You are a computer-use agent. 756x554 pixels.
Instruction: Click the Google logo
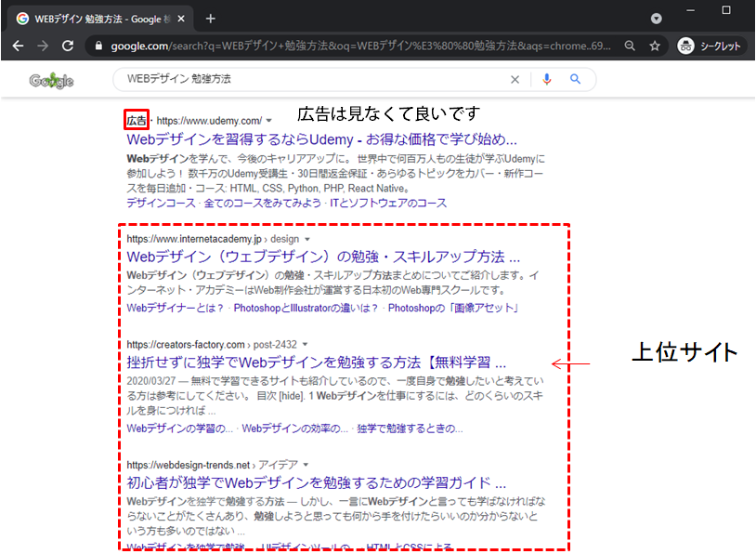pos(52,81)
